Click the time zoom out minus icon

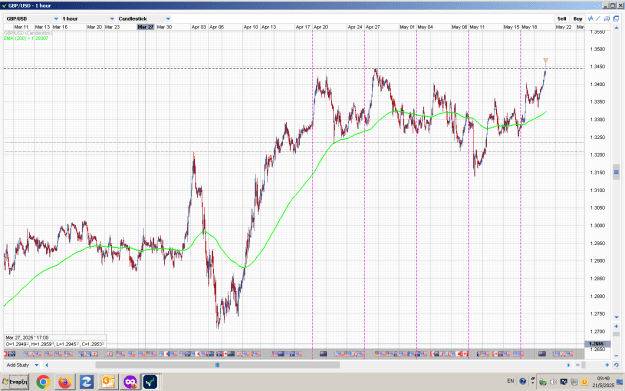coord(578,365)
